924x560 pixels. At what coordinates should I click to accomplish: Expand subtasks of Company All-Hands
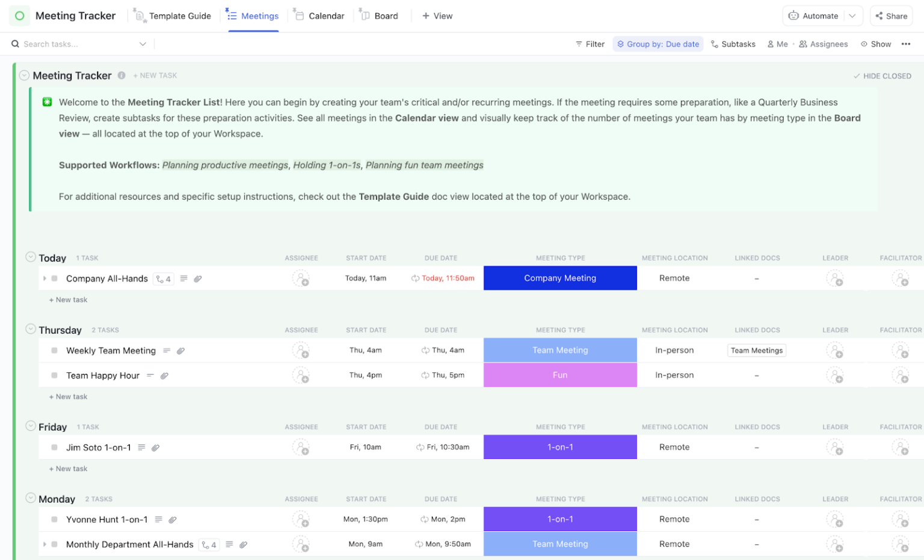click(44, 278)
